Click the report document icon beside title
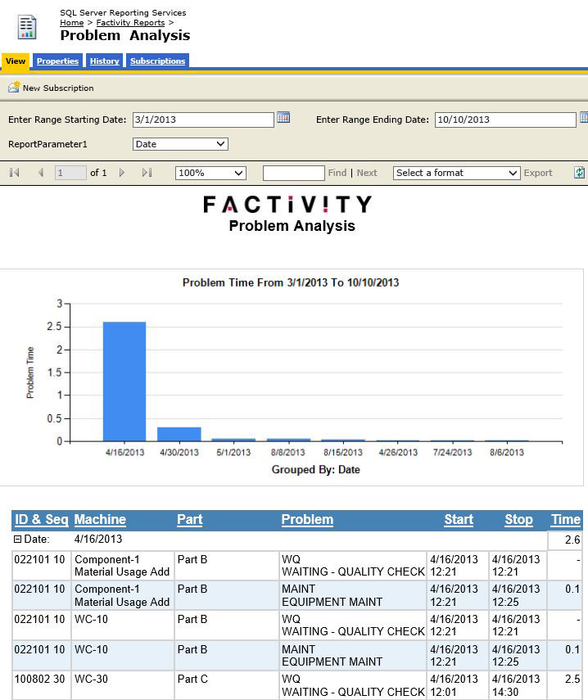The image size is (588, 700). (x=27, y=27)
